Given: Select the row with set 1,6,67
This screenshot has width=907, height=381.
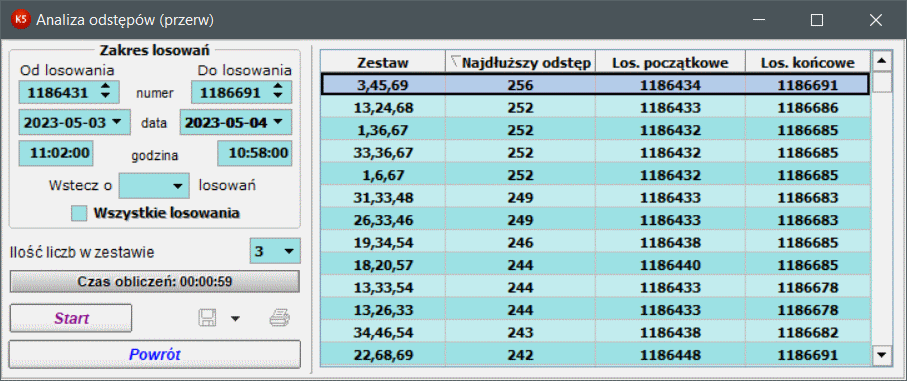Looking at the screenshot, I should (595, 175).
